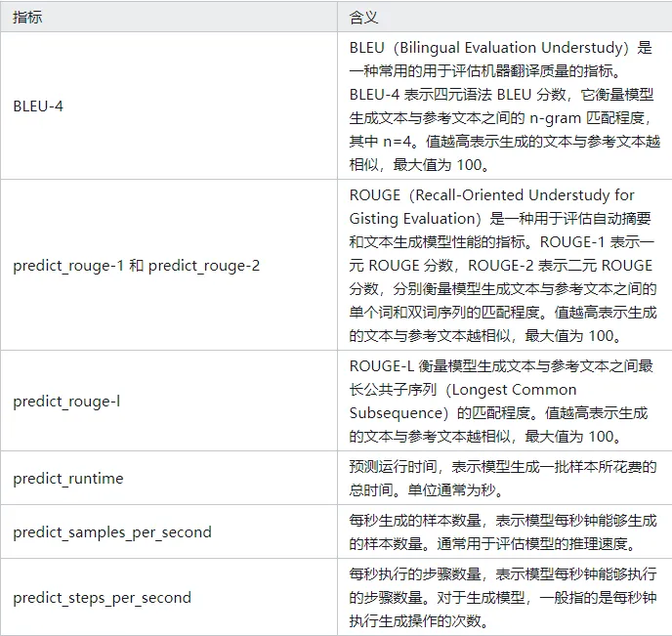Select the predict_runtime metric cell

coord(169,478)
